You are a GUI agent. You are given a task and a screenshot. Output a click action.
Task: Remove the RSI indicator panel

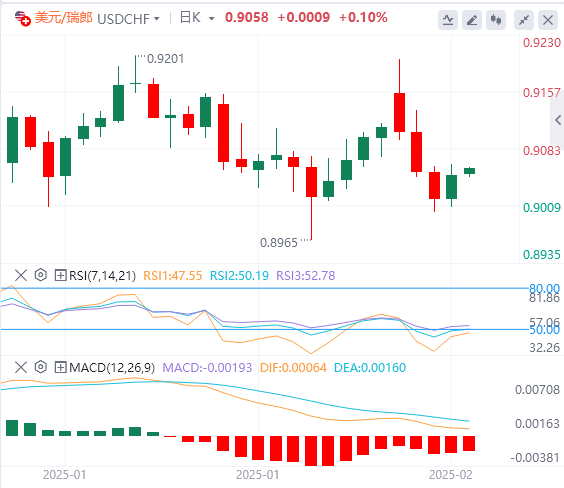coord(21,276)
